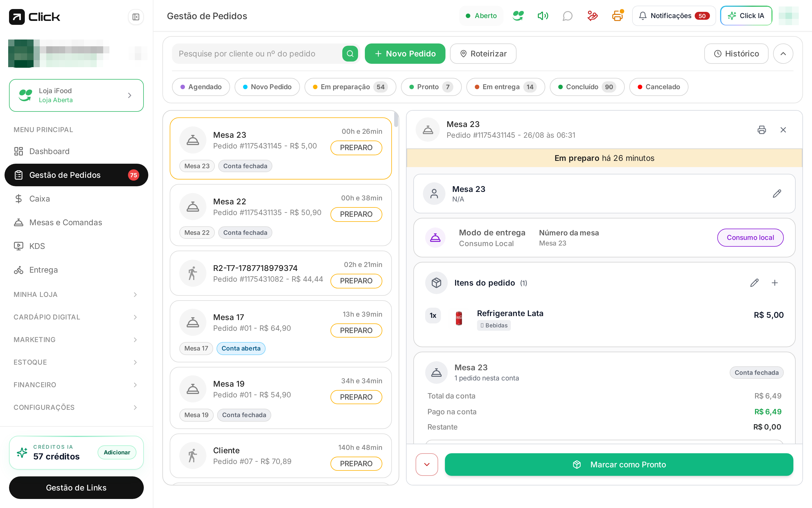Click the Click logo

click(35, 17)
